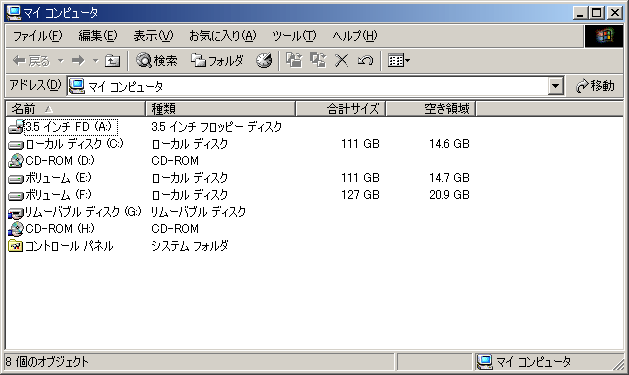Click the Move To toolbar icon
629x375 pixels.
(x=294, y=61)
